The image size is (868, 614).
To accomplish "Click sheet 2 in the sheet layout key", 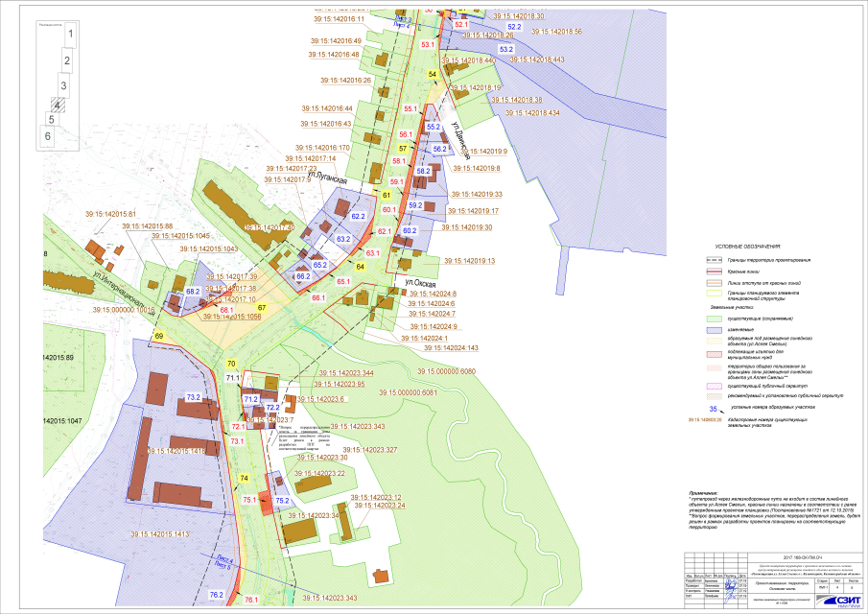I will pyautogui.click(x=67, y=61).
